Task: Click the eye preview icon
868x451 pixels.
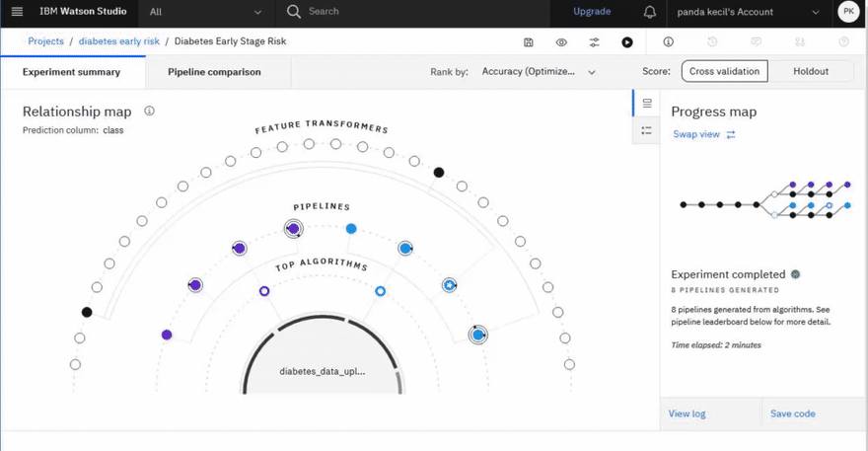Action: coord(561,42)
